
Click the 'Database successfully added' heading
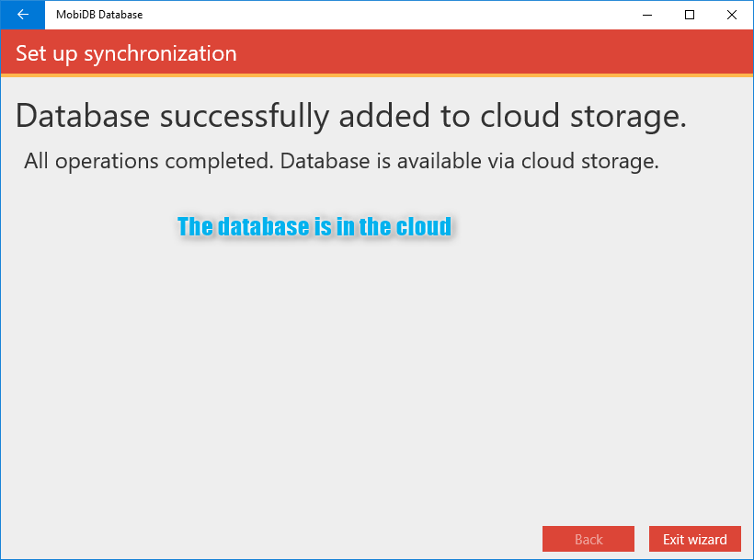pyautogui.click(x=351, y=116)
